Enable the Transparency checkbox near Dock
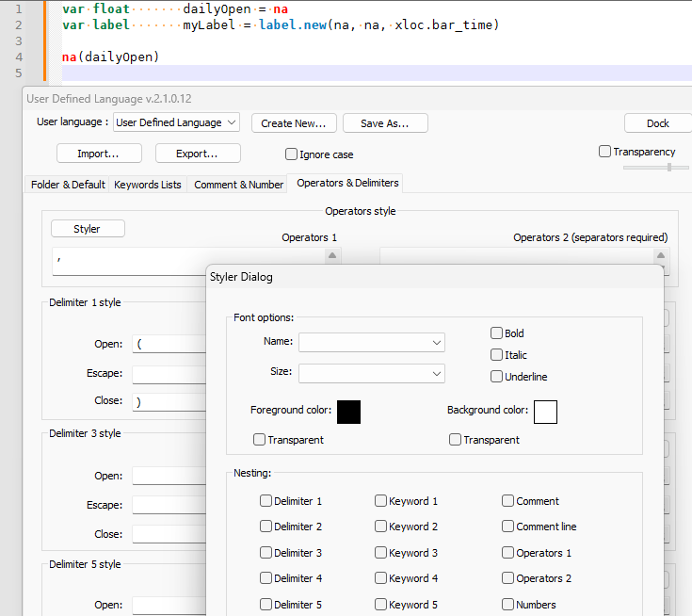 [x=604, y=152]
